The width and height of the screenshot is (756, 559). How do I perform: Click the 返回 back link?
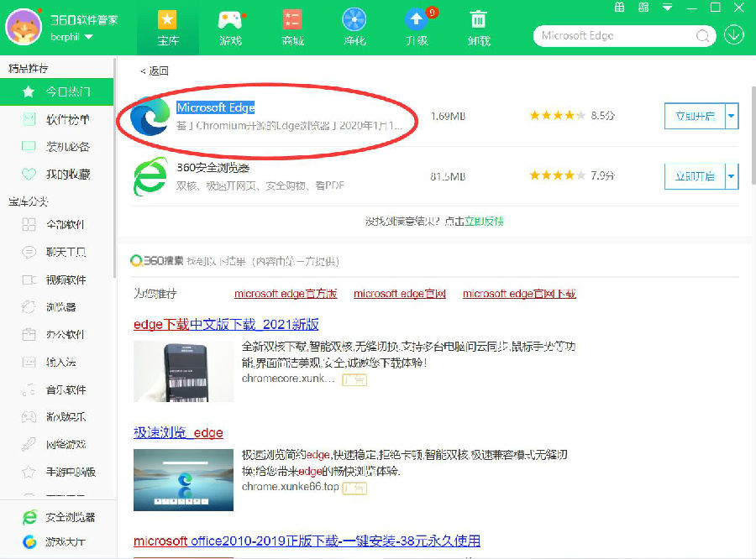click(x=155, y=71)
